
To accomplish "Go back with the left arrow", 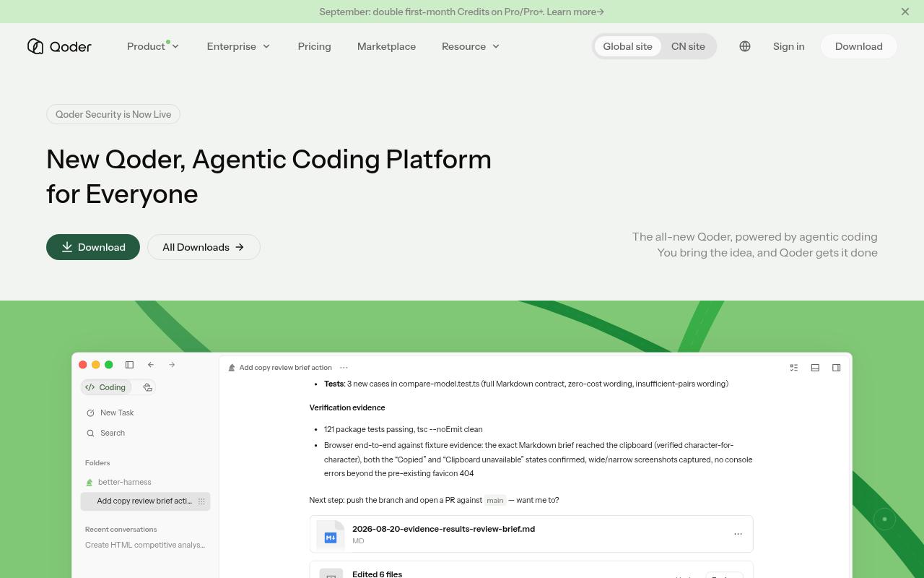I will coord(150,365).
